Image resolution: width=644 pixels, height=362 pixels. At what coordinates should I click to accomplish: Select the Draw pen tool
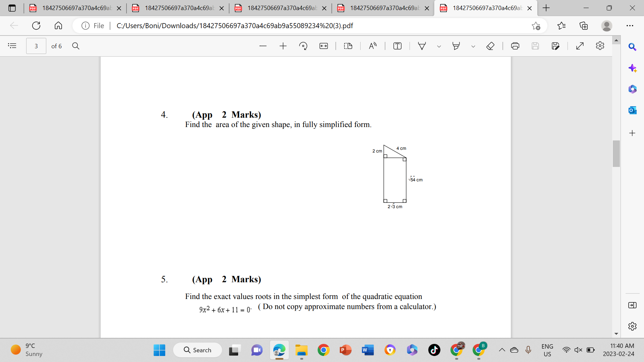[422, 46]
